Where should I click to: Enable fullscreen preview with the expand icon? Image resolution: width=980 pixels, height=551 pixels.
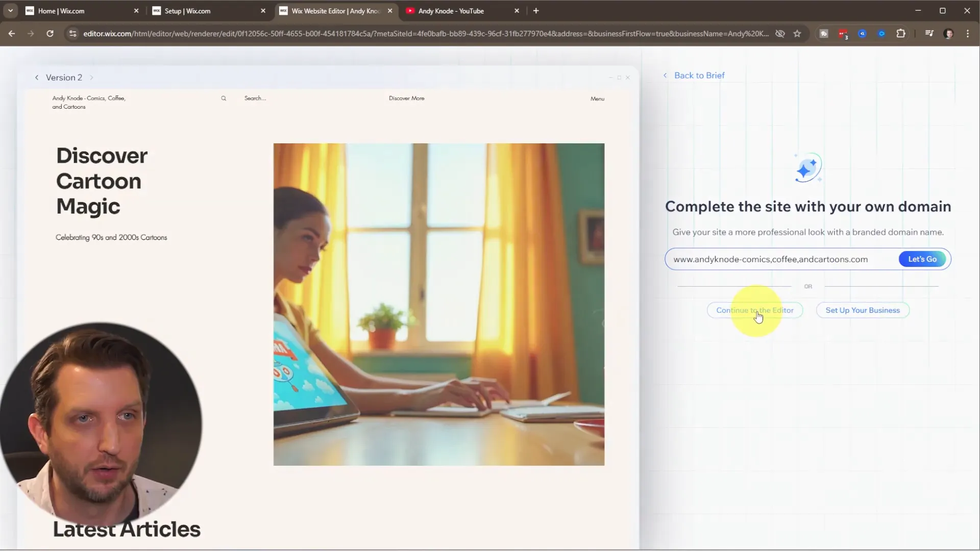[619, 77]
